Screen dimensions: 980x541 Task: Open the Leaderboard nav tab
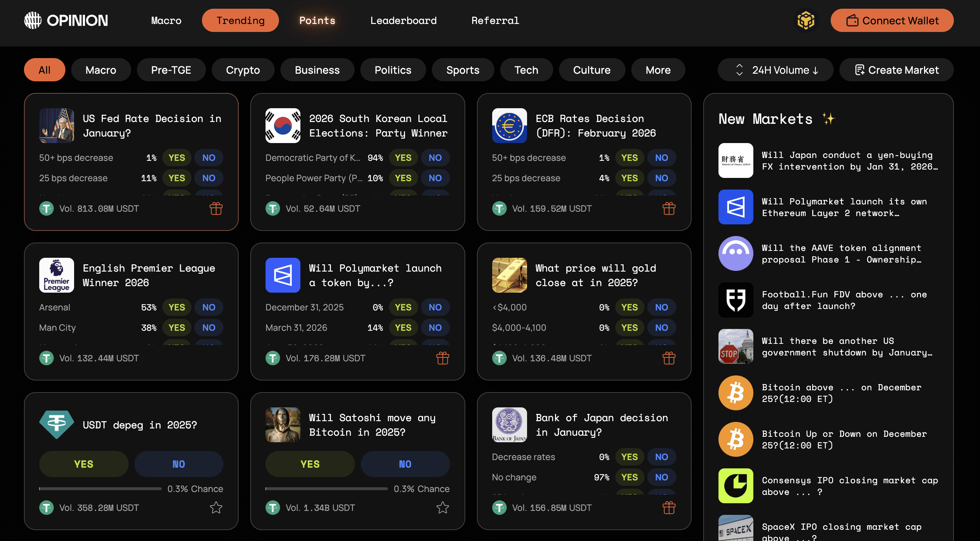pos(403,21)
